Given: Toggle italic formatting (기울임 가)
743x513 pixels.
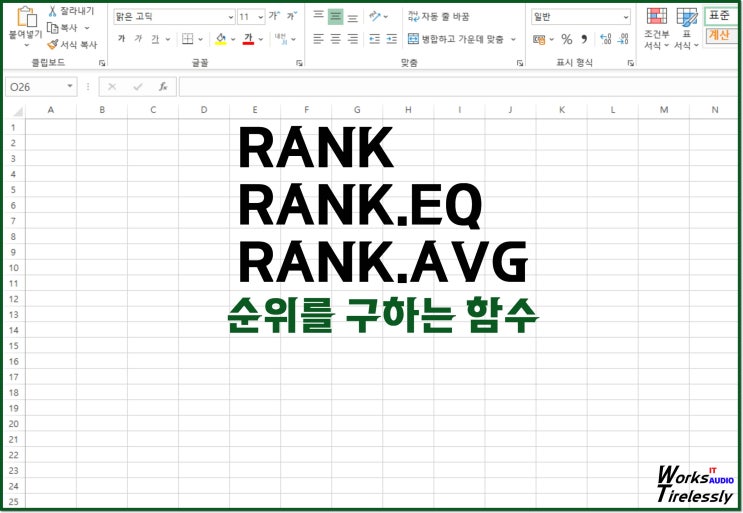Looking at the screenshot, I should [x=138, y=39].
